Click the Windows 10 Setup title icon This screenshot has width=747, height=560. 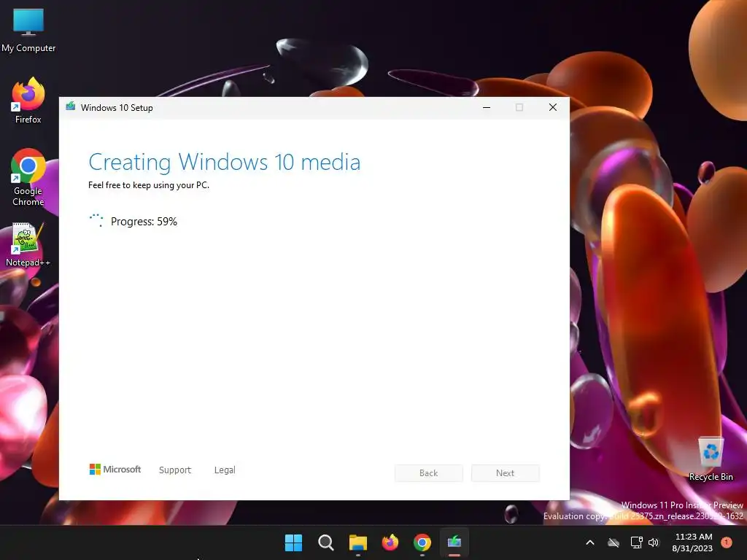tap(71, 106)
